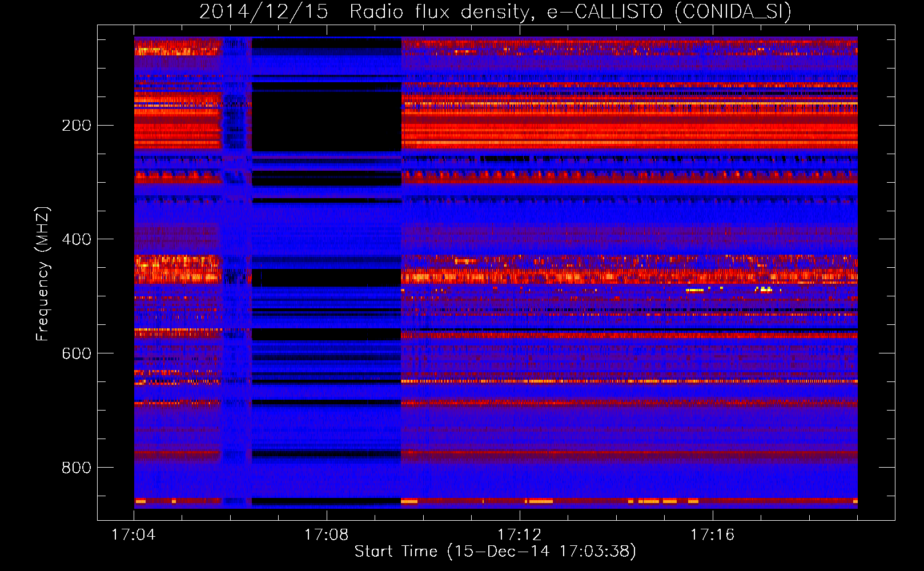Viewport: 924px width, 571px height.
Task: Click the 'Frequency (MHZ)' axis label
Action: coord(43,274)
